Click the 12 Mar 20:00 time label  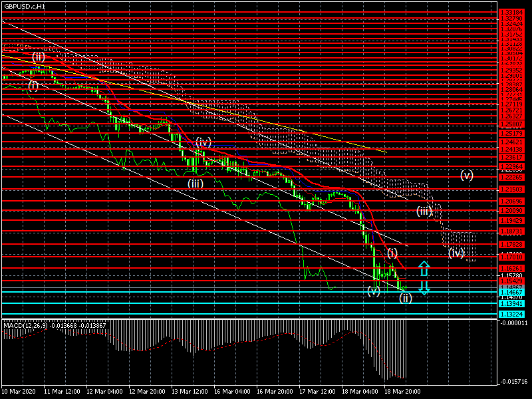tap(147, 392)
